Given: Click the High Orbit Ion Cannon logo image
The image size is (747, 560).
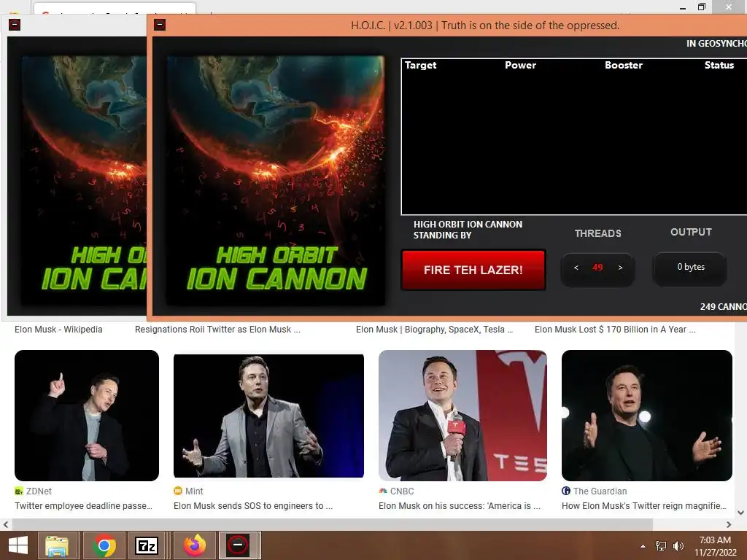Looking at the screenshot, I should click(276, 180).
